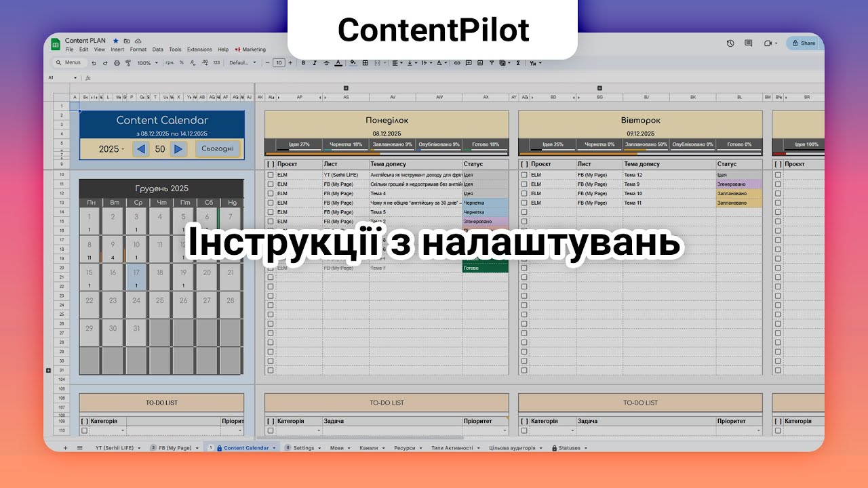Tick checkbox for Тема 11 row
The height and width of the screenshot is (488, 868).
tap(524, 203)
